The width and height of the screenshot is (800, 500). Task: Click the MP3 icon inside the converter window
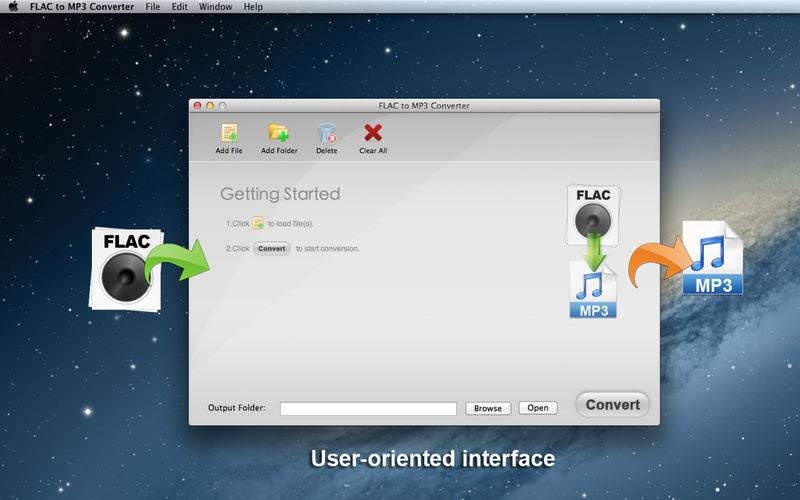[x=593, y=291]
